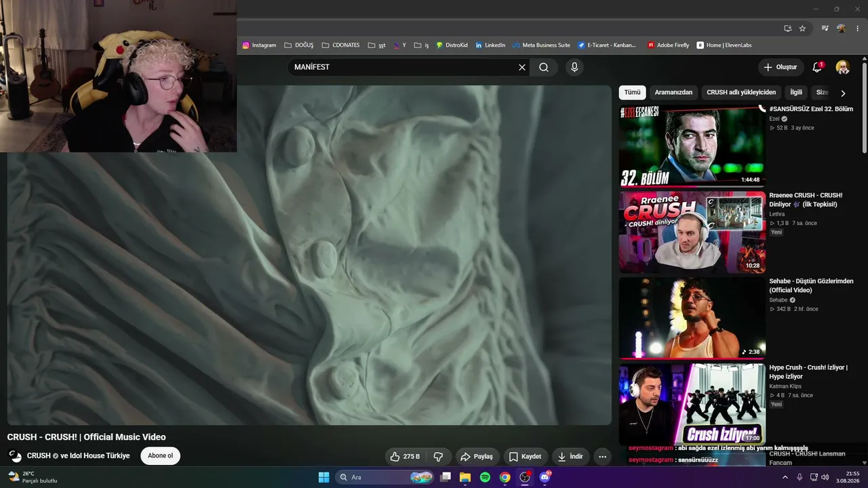Click the video title CRUSH - CRUSH! Official Music Video
Screen dimensions: 868x488
[x=86, y=437]
